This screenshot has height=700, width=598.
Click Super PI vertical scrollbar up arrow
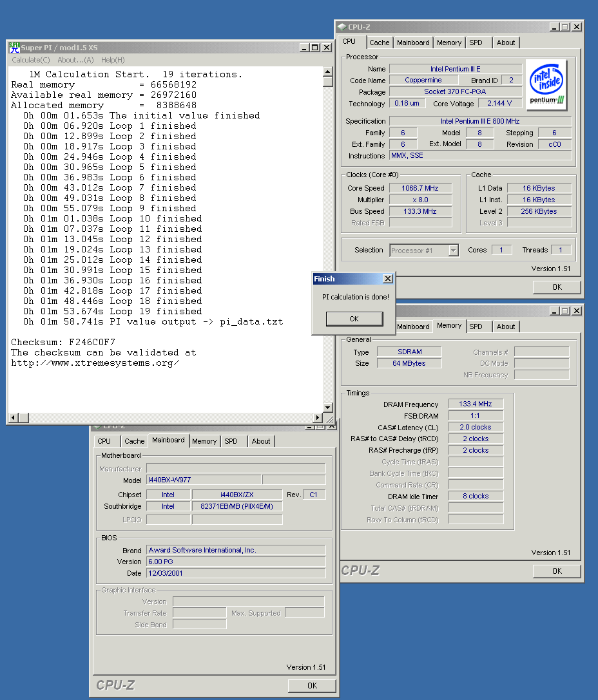pyautogui.click(x=328, y=71)
